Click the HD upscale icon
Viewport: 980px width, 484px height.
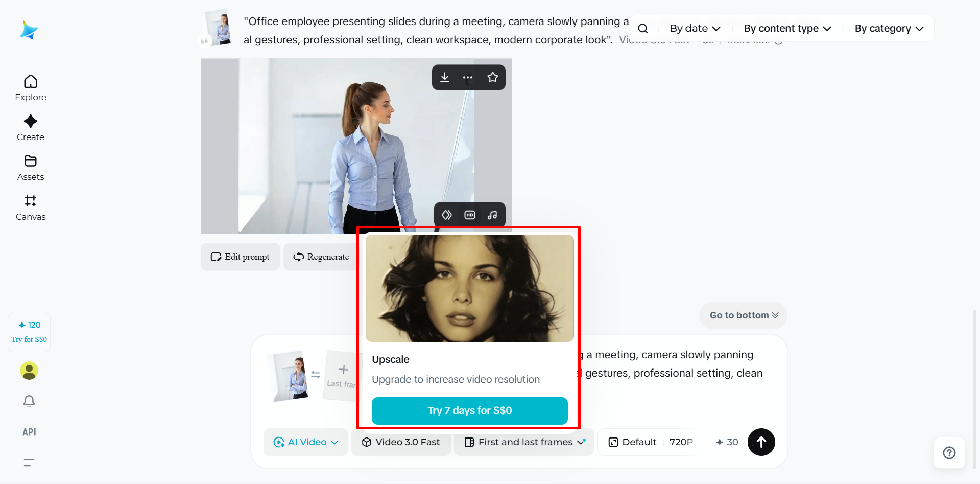point(470,215)
